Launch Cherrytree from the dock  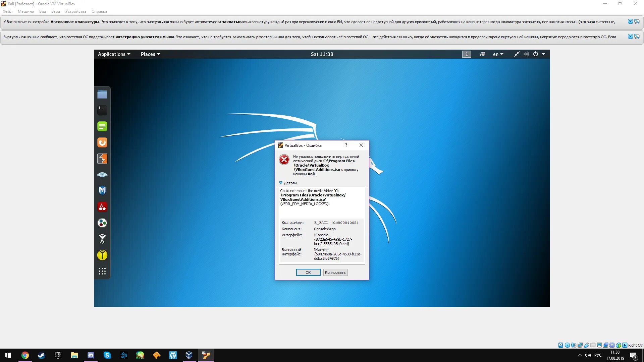coord(102,207)
